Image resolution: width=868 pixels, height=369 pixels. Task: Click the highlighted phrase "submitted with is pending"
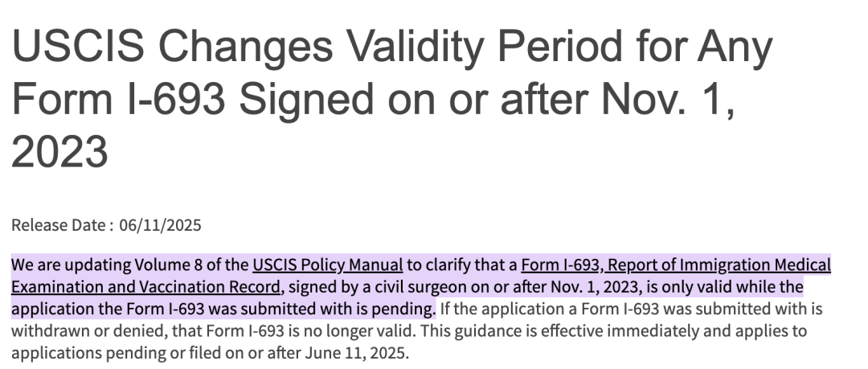(338, 309)
